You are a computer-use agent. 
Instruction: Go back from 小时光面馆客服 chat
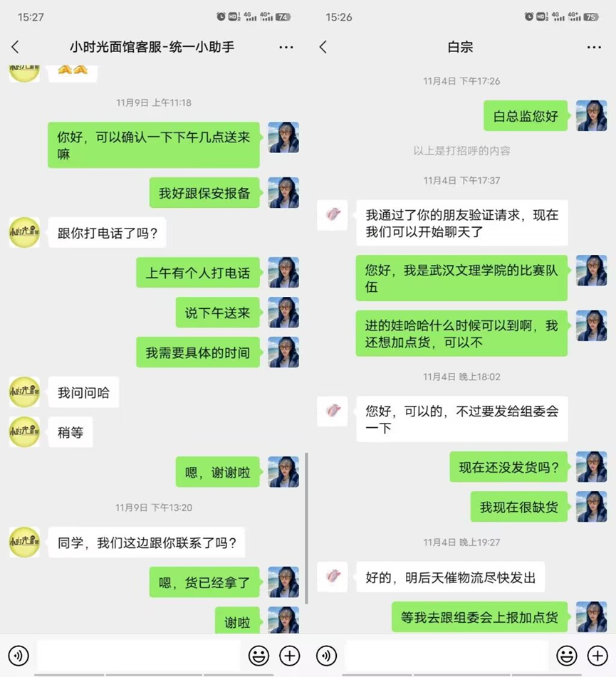(16, 47)
